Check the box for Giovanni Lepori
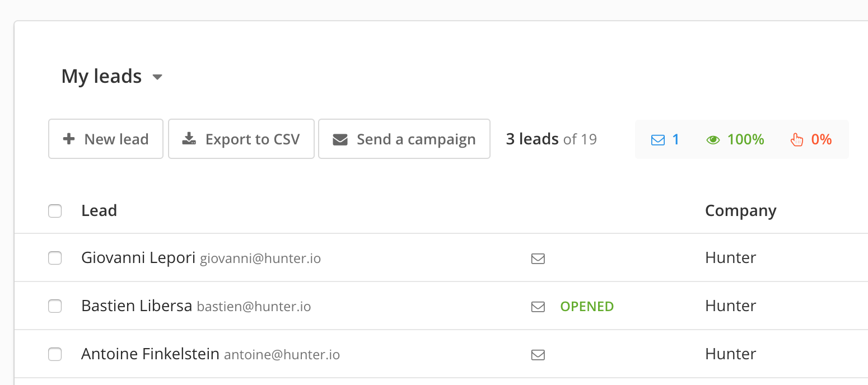This screenshot has height=385, width=868. (55, 258)
